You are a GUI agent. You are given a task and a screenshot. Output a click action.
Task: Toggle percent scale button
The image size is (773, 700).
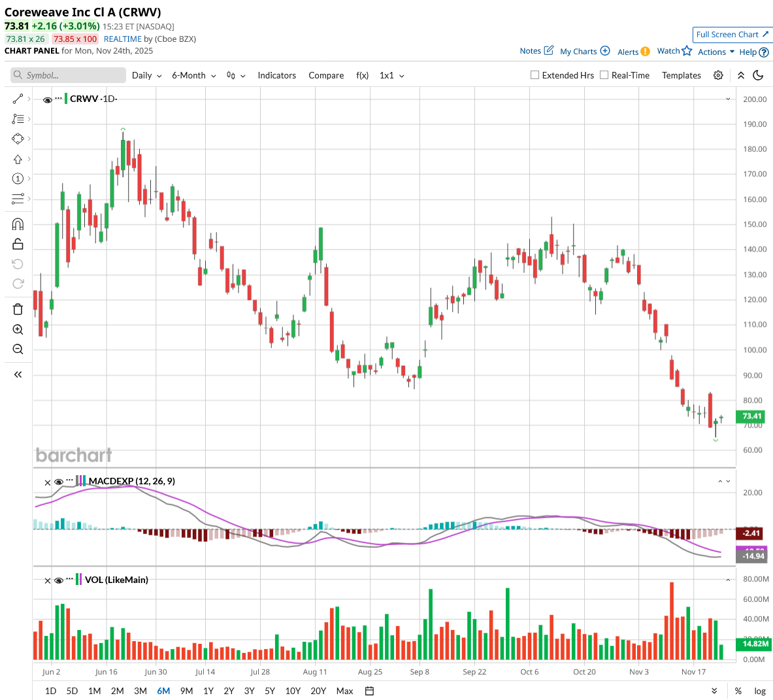738,691
